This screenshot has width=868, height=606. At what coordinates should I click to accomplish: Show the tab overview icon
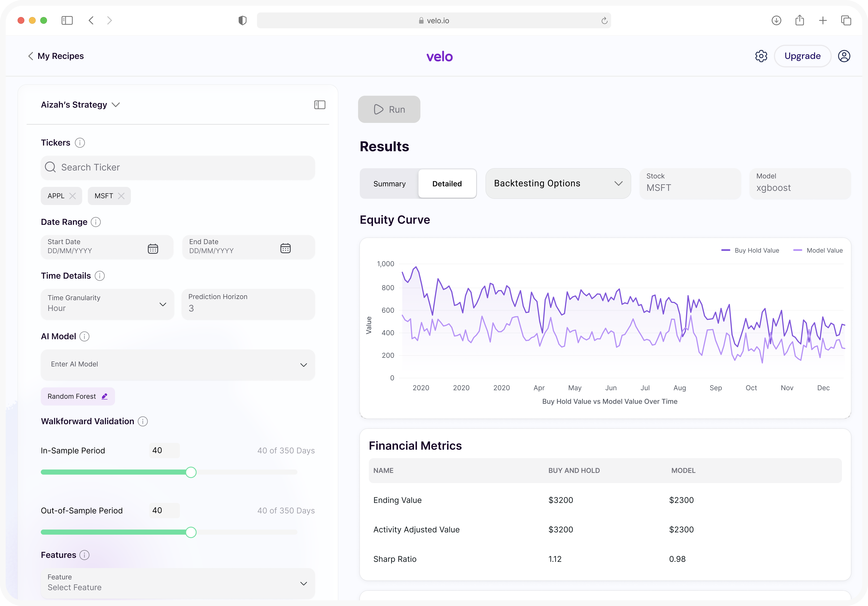coord(846,20)
